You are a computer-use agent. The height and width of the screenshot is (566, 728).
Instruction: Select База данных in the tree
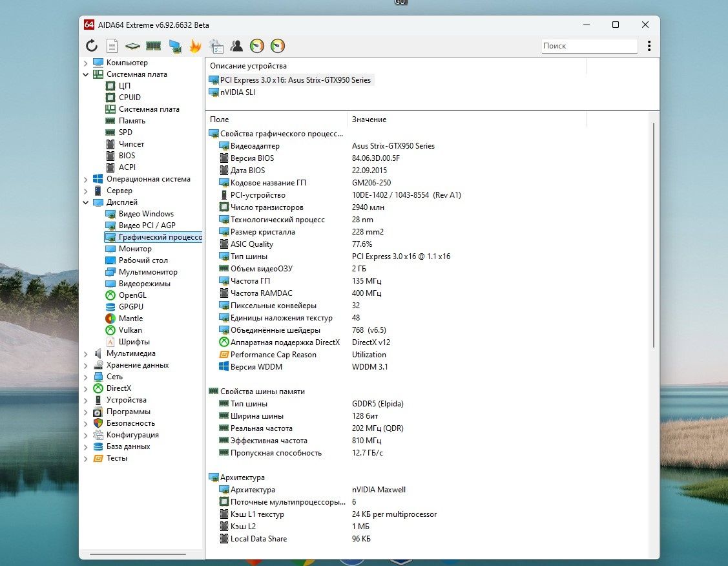point(128,446)
